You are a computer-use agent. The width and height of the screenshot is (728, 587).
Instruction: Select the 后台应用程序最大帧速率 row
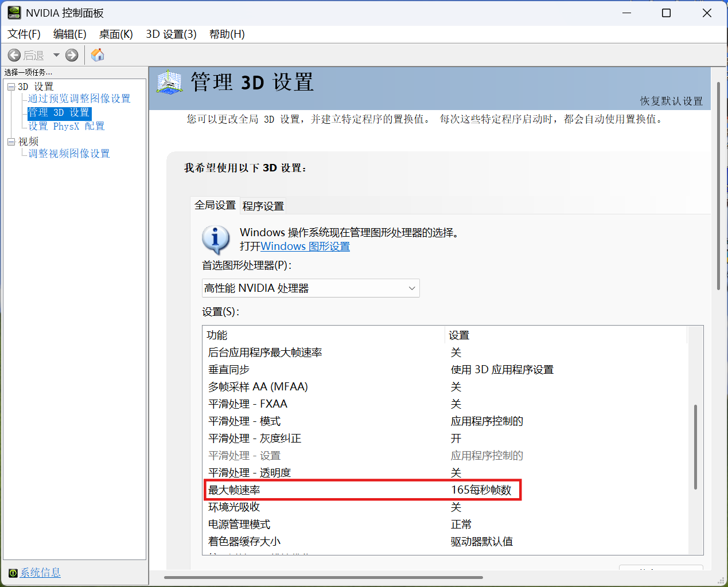tap(445, 353)
